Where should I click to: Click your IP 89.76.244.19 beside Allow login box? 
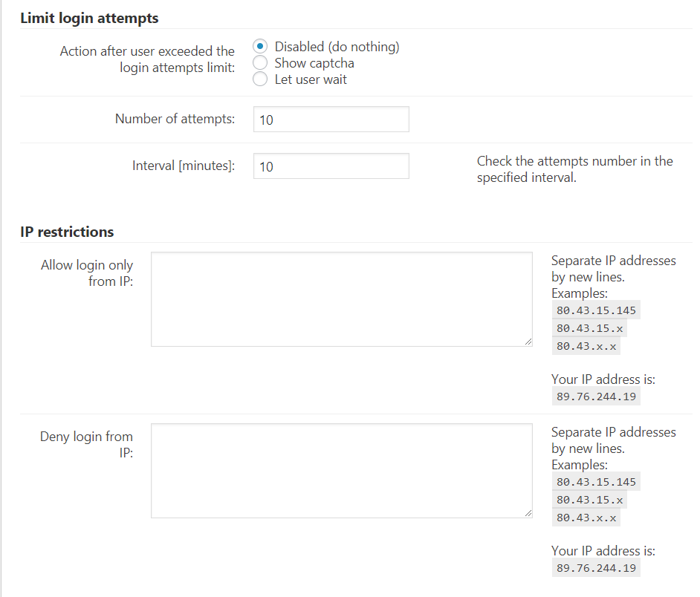click(596, 397)
